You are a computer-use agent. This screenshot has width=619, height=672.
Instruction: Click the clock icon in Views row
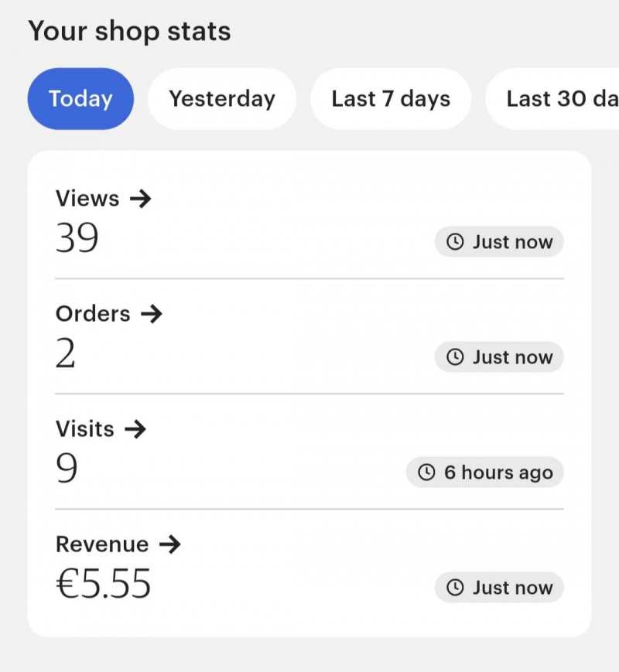tap(457, 242)
